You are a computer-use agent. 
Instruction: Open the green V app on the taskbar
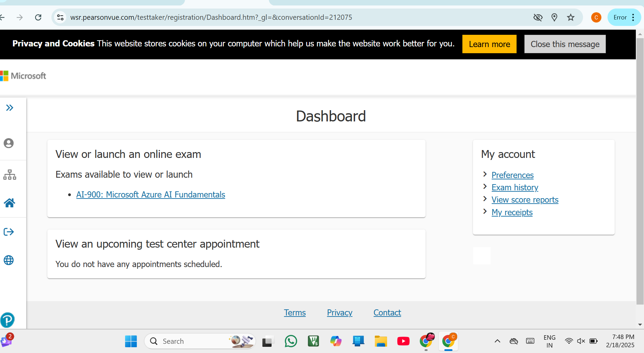coord(313,341)
